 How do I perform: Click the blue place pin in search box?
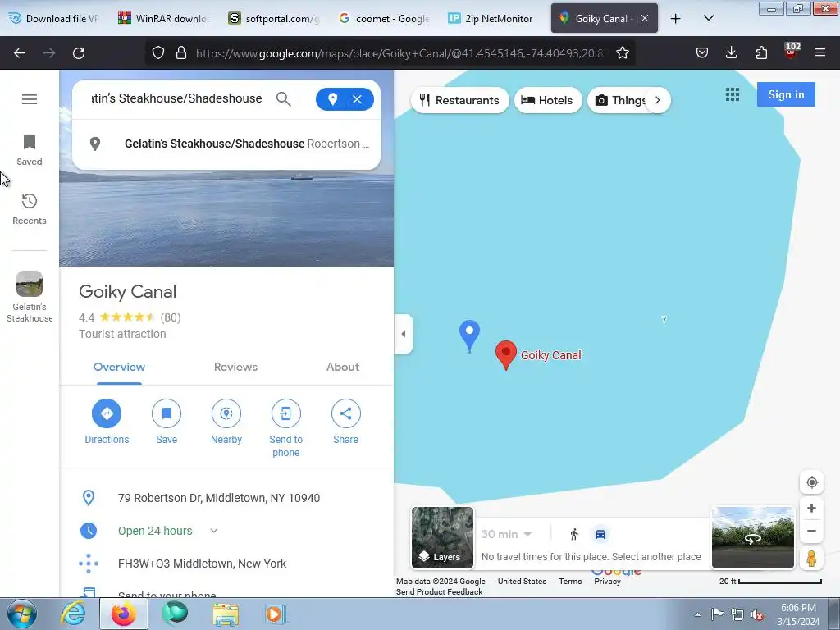(x=332, y=99)
